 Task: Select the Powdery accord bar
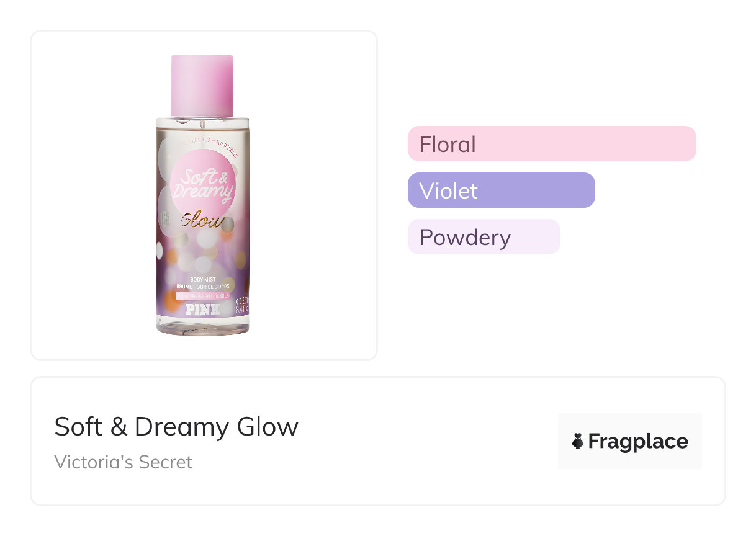pos(484,237)
